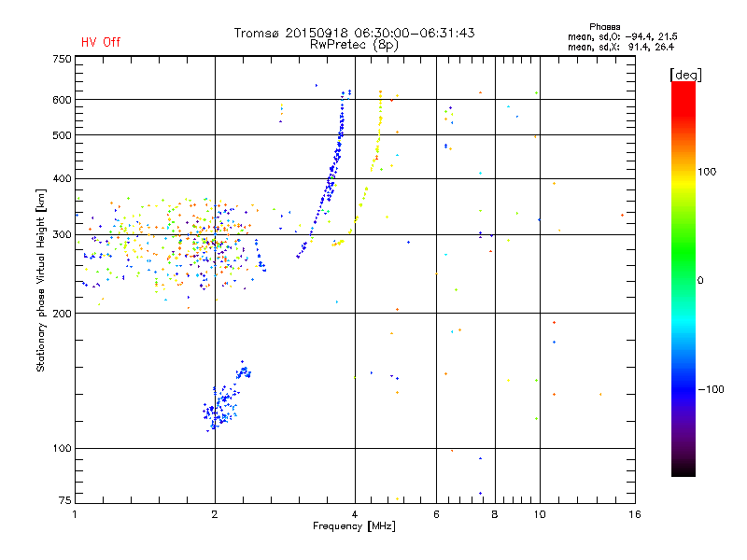This screenshot has height=560, width=747.
Task: Click the '0' colorbar tick label
Action: 699,281
